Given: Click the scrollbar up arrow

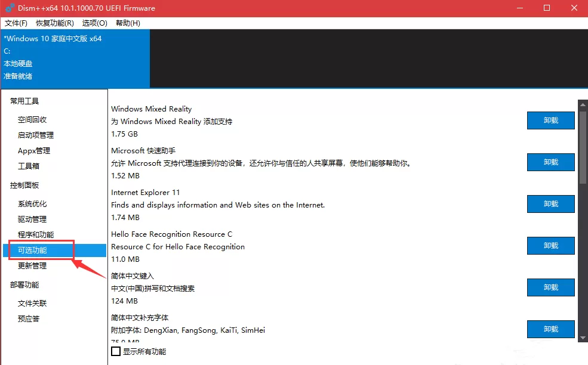Looking at the screenshot, I should click(583, 104).
